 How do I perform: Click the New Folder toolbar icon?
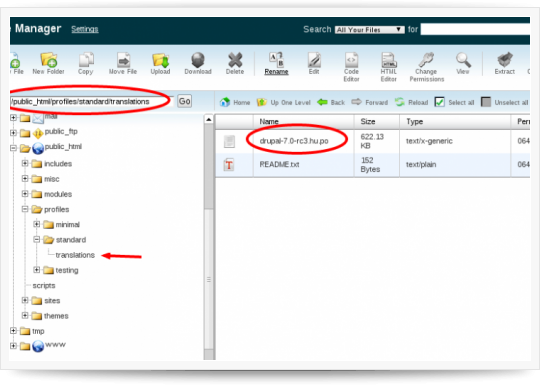click(49, 60)
